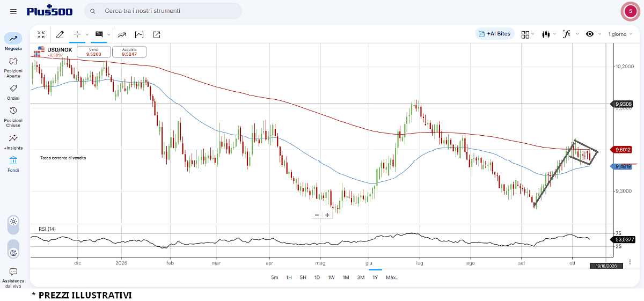Focus the instrument search field
644x301 pixels.
click(163, 11)
